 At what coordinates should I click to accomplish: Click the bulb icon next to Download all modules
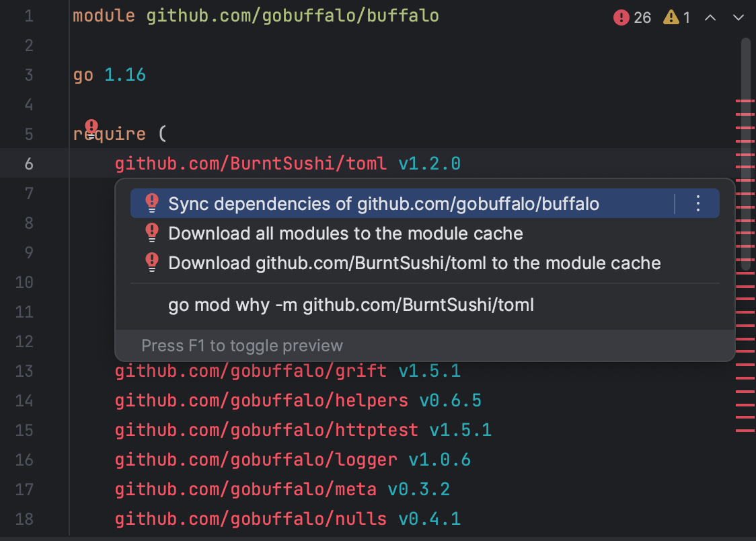(152, 233)
